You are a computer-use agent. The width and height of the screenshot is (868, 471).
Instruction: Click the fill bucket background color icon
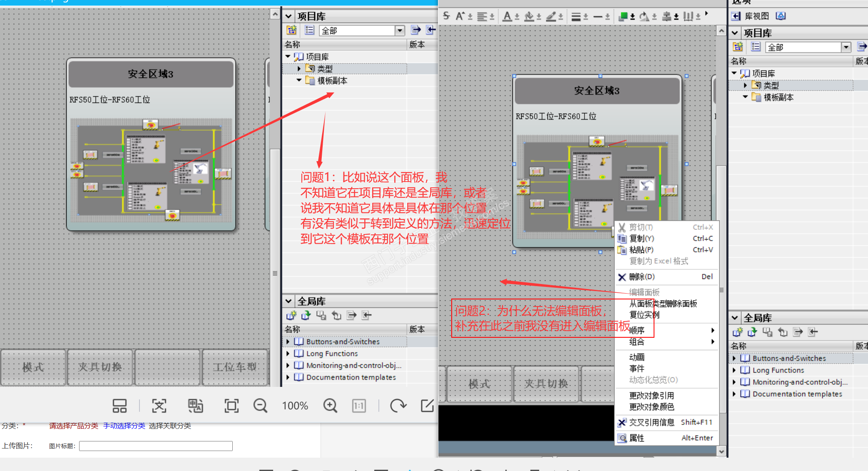529,16
